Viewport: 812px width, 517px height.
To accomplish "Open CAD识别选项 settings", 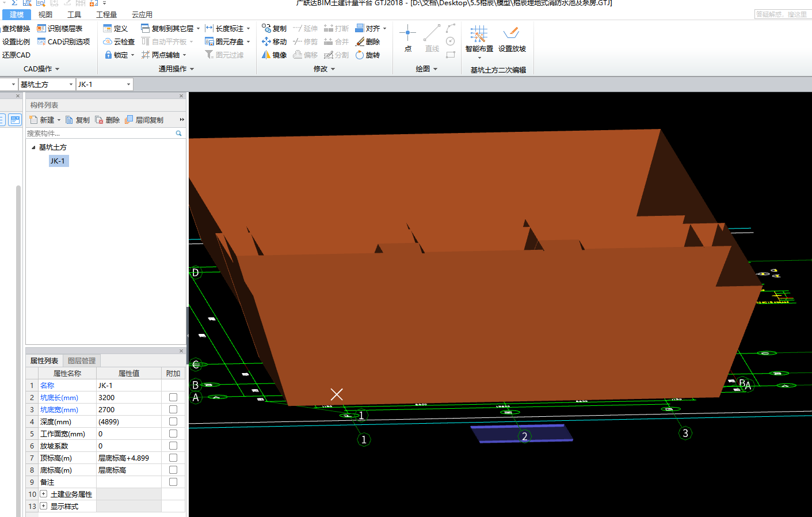I will coord(63,41).
